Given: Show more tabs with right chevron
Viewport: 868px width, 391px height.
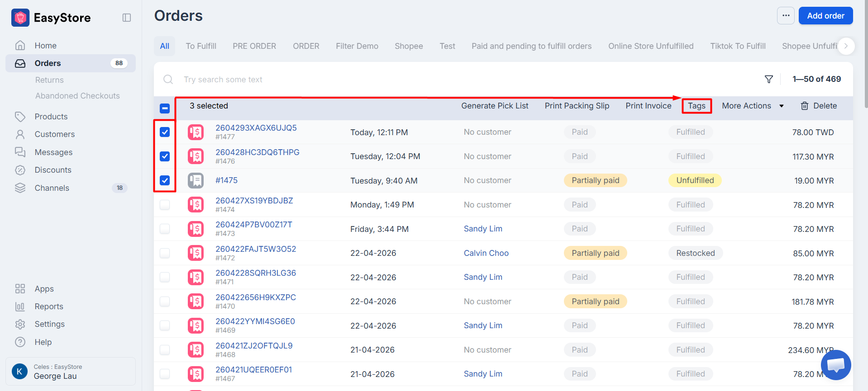Looking at the screenshot, I should [846, 46].
